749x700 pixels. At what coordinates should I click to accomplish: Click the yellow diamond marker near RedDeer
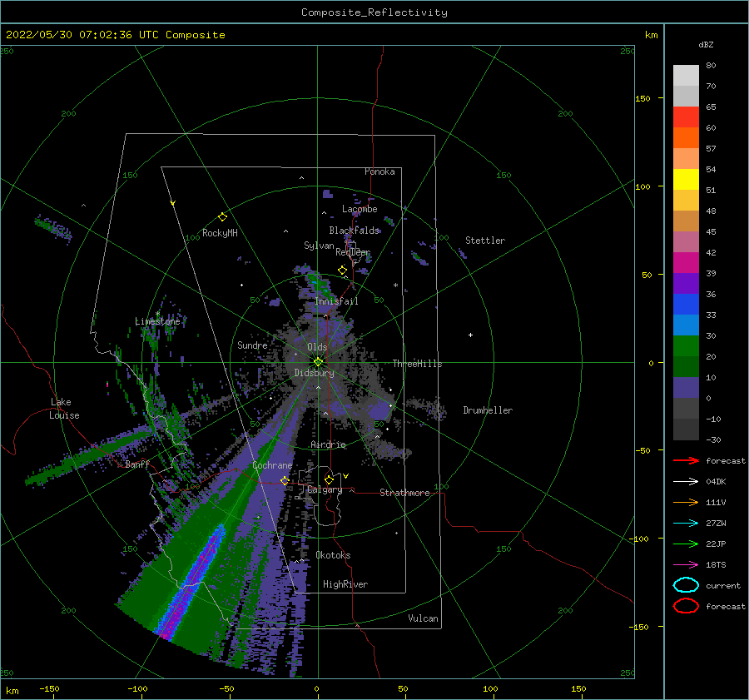[342, 271]
